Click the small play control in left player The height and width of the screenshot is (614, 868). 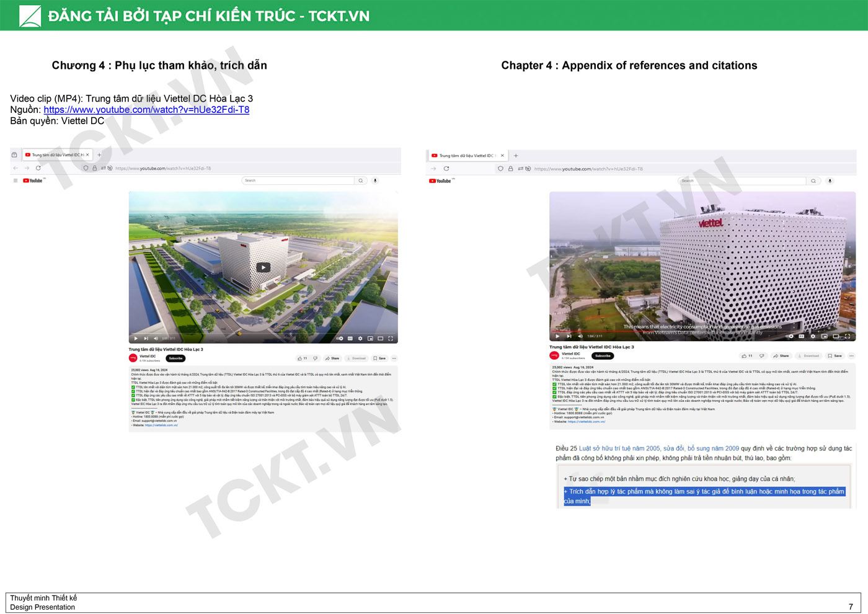pos(136,339)
